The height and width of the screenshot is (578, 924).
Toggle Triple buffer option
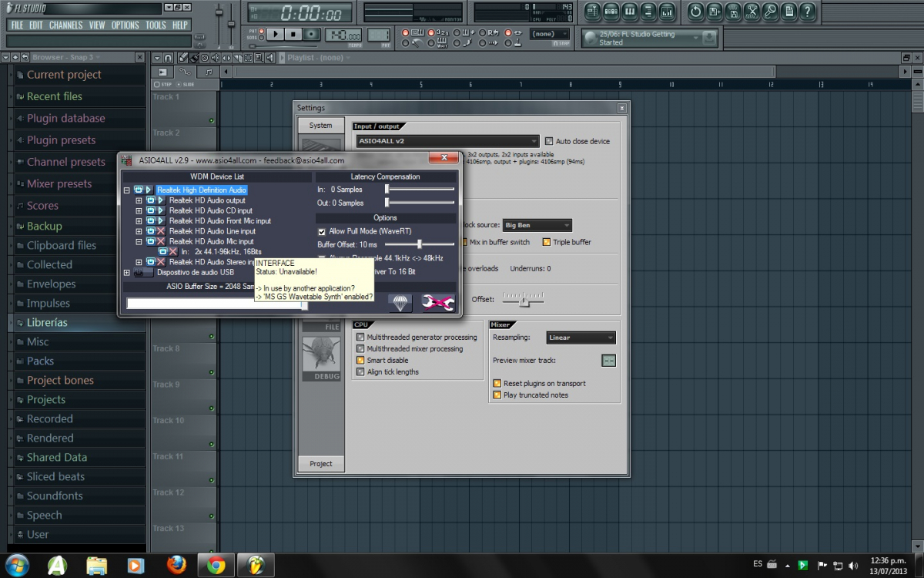(x=547, y=242)
